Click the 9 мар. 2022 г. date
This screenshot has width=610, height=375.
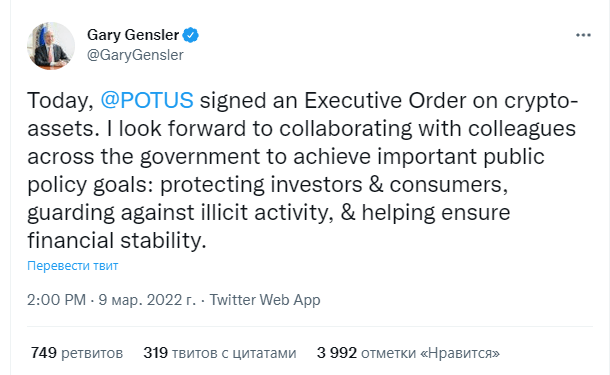pyautogui.click(x=147, y=300)
